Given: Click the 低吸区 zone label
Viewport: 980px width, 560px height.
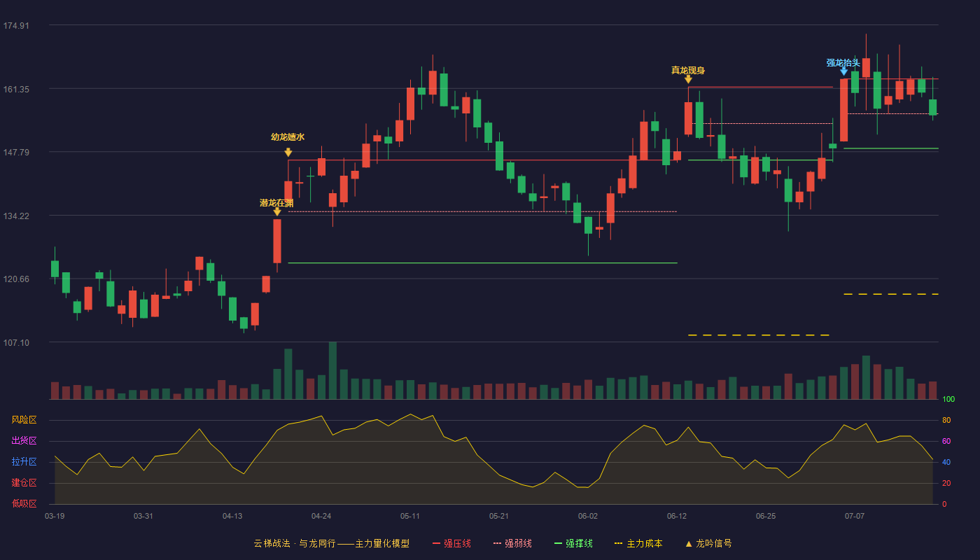Looking at the screenshot, I should [x=24, y=503].
